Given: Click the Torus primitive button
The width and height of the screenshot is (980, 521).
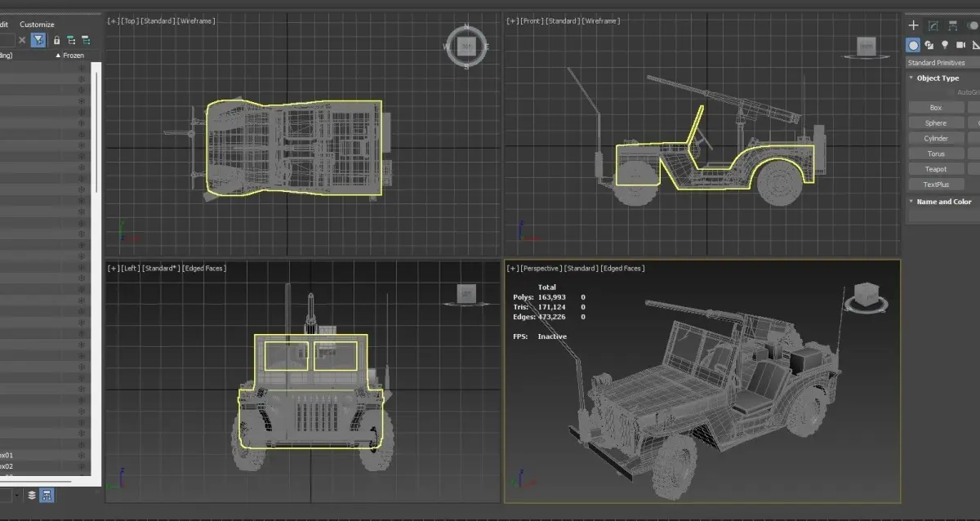Looking at the screenshot, I should point(936,154).
